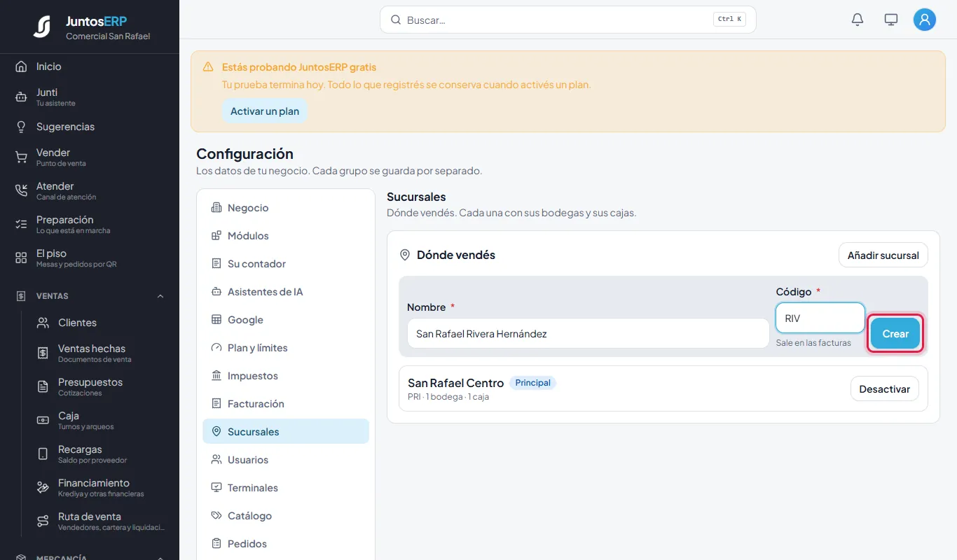Click the Activar un plan button
This screenshot has height=560, width=957.
coord(265,111)
